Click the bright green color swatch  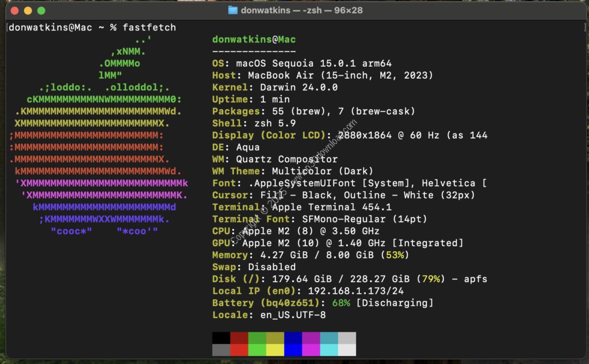coord(257,350)
